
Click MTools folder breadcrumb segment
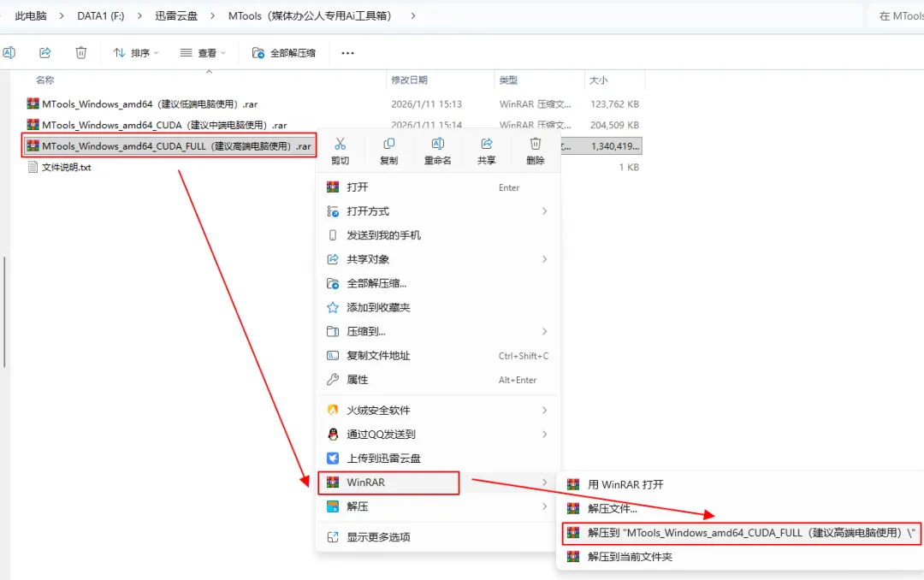click(310, 16)
